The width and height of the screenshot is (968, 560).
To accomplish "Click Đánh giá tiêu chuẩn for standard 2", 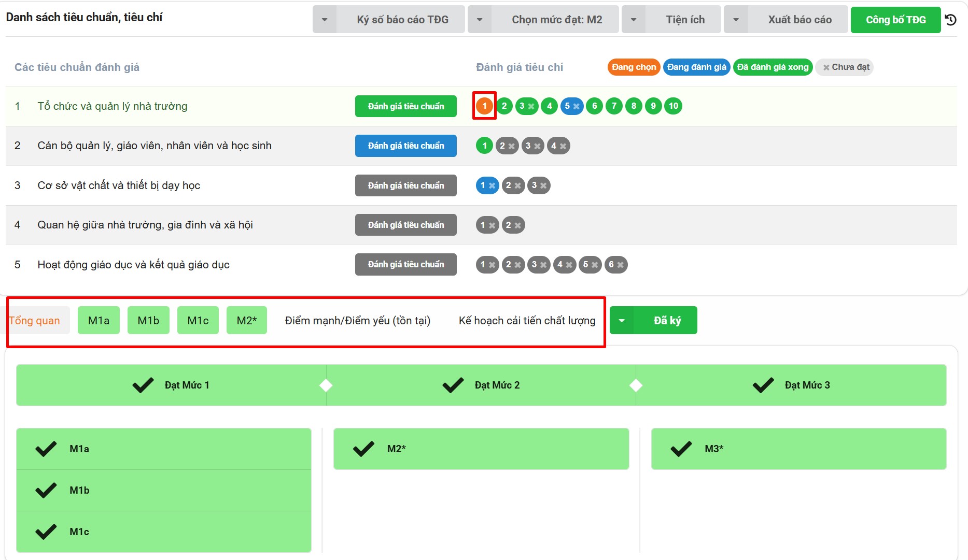I will 405,146.
